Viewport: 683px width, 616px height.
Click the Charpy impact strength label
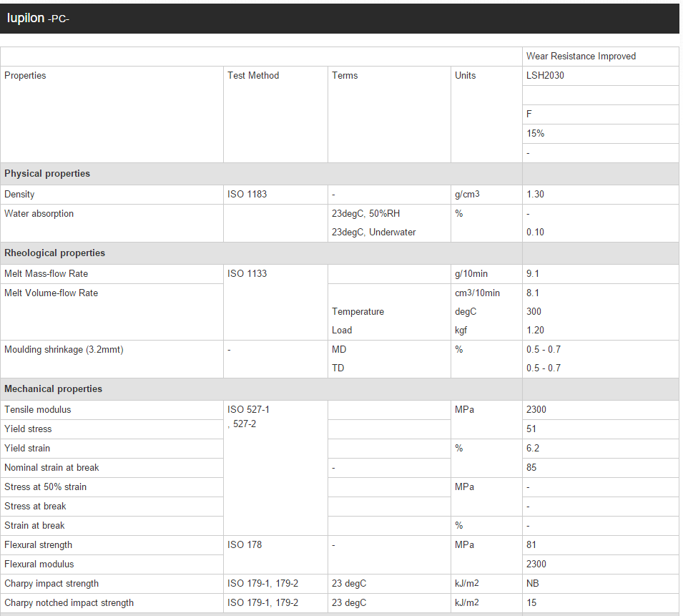[x=51, y=583]
